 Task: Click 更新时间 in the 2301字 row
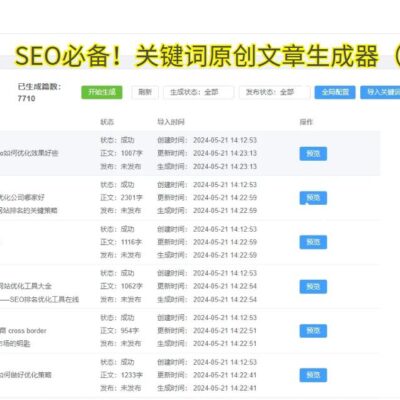(207, 198)
